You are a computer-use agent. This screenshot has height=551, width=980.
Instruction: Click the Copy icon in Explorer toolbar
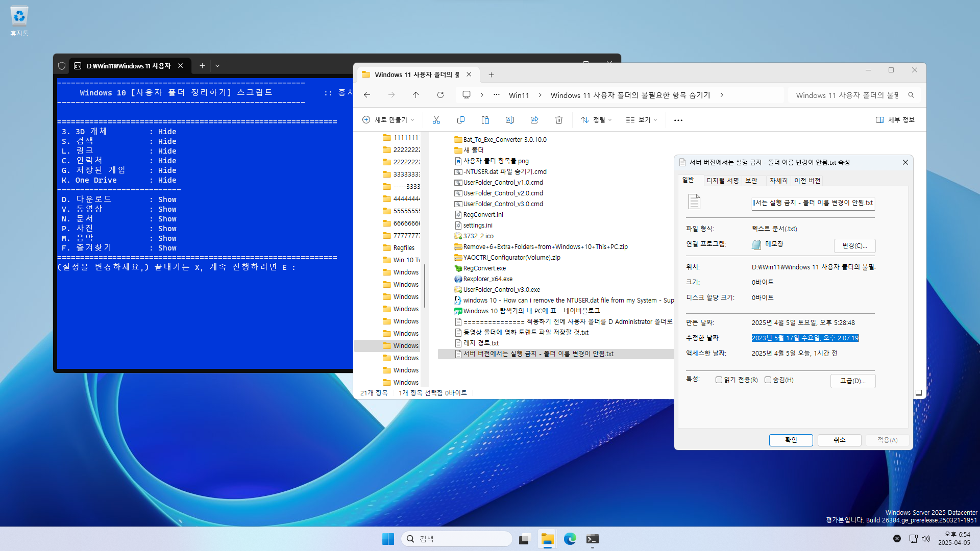coord(460,120)
